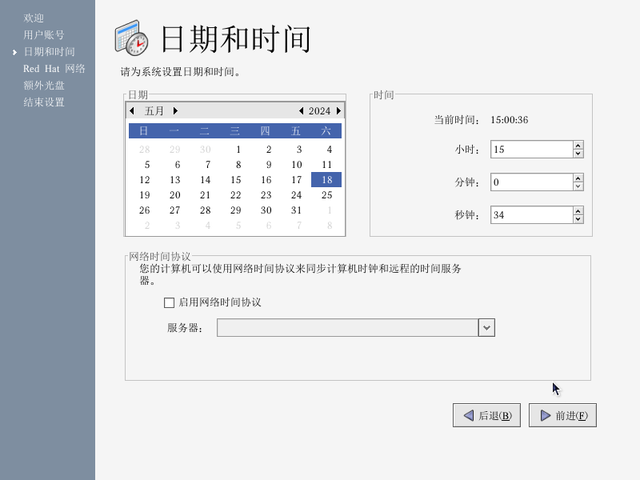640x480 pixels.
Task: Click the next year arrow beside 2024
Action: coord(338,111)
